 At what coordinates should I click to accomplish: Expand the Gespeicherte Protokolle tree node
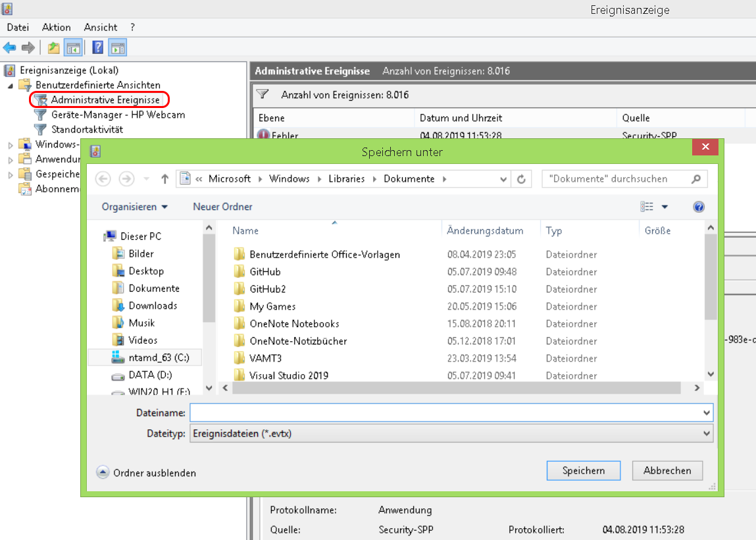coord(11,175)
